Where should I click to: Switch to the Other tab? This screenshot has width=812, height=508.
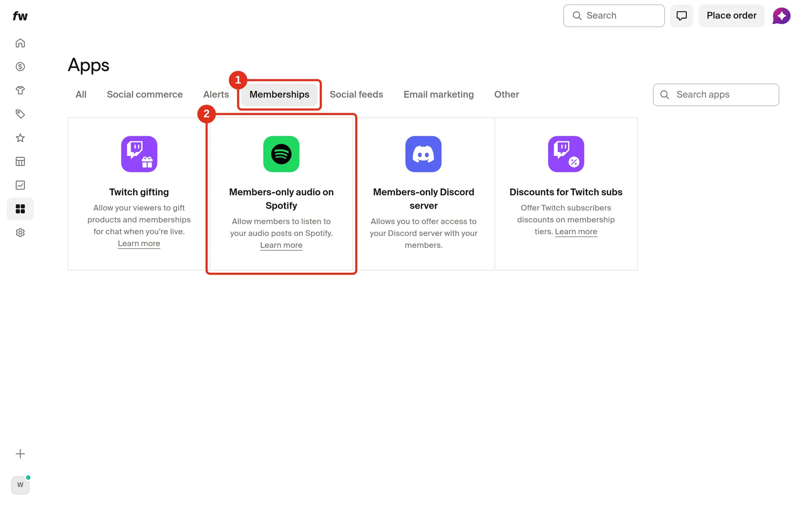point(507,95)
